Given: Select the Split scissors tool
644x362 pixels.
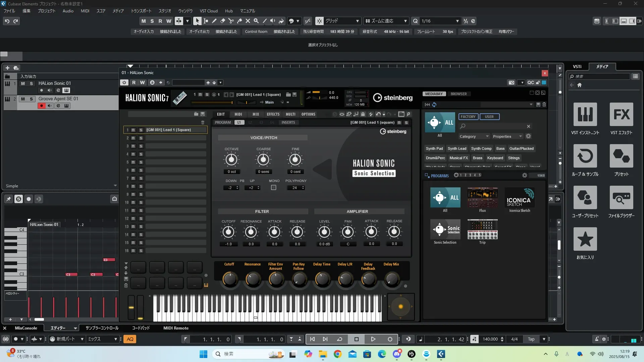Looking at the screenshot, I should pos(231,21).
